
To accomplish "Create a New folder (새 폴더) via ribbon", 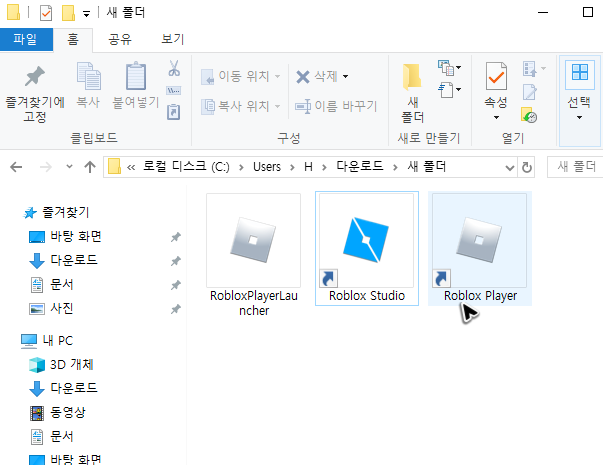I will 413,93.
